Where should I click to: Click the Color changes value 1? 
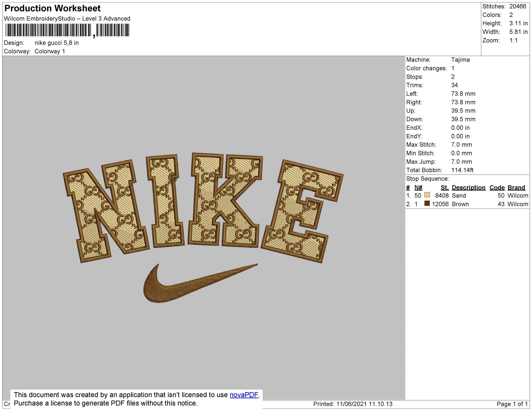tap(453, 68)
